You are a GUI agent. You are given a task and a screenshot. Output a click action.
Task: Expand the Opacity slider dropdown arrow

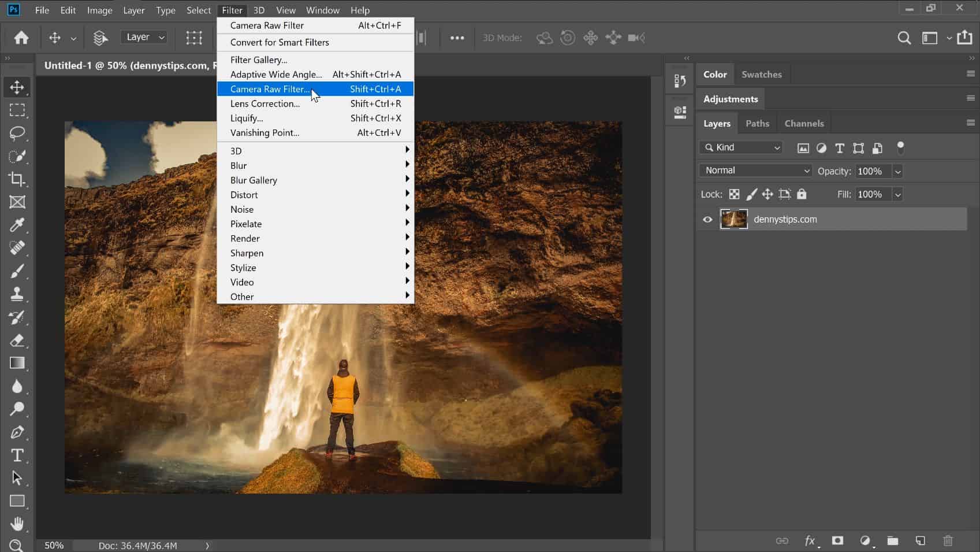pyautogui.click(x=897, y=172)
